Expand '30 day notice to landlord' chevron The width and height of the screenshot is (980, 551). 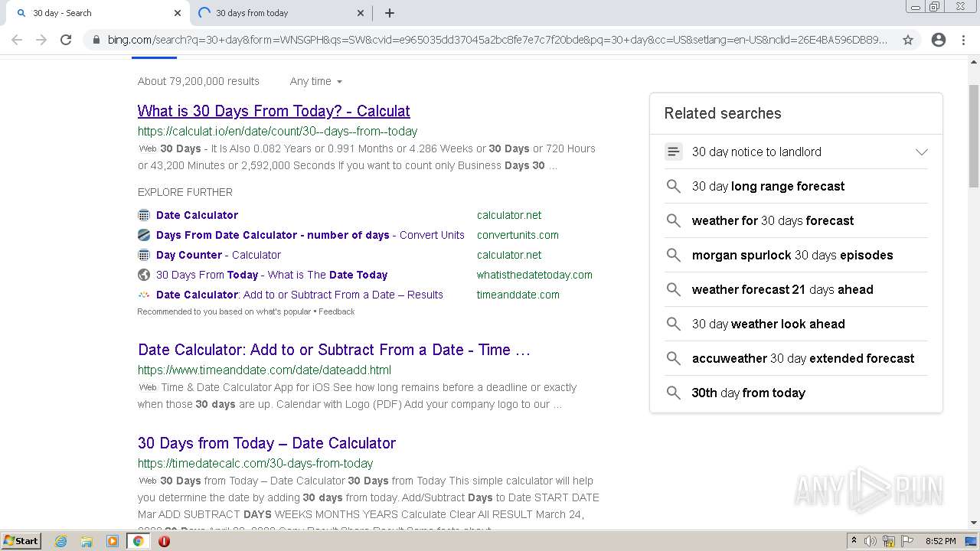922,152
